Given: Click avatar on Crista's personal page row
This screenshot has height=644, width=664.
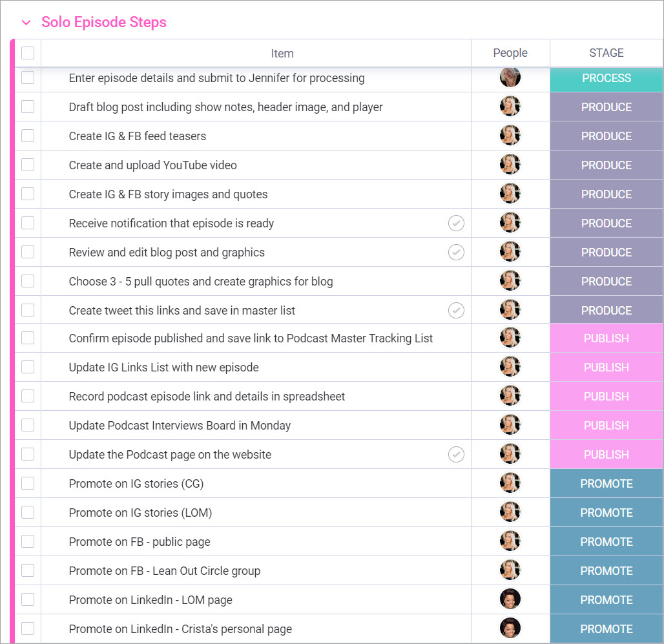Looking at the screenshot, I should (510, 628).
